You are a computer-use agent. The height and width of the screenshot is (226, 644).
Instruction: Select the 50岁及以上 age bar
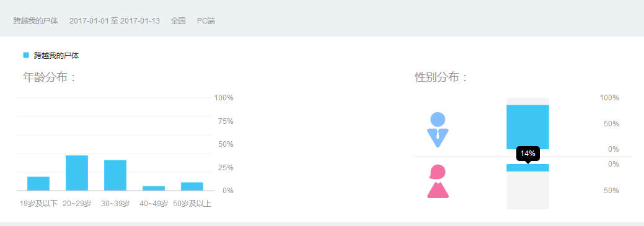[x=192, y=186]
